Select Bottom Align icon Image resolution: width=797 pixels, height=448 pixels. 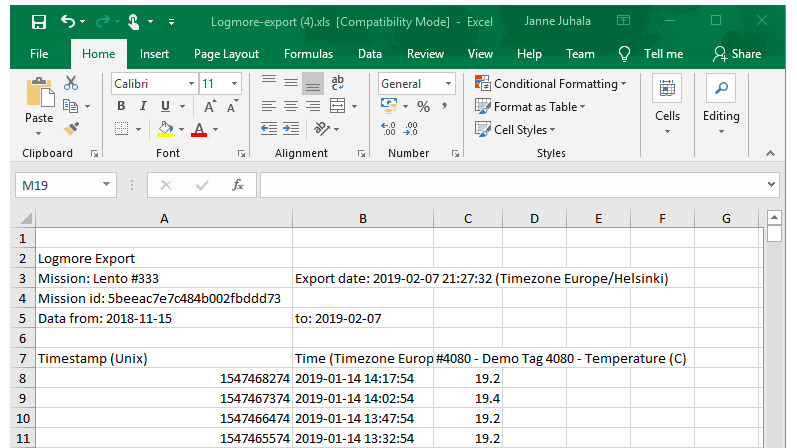point(313,84)
